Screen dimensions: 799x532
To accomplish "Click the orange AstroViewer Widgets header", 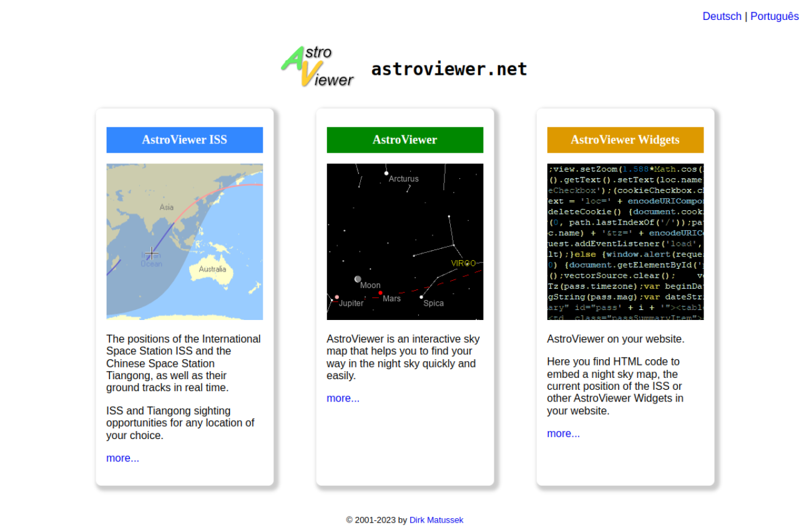I will [x=625, y=140].
